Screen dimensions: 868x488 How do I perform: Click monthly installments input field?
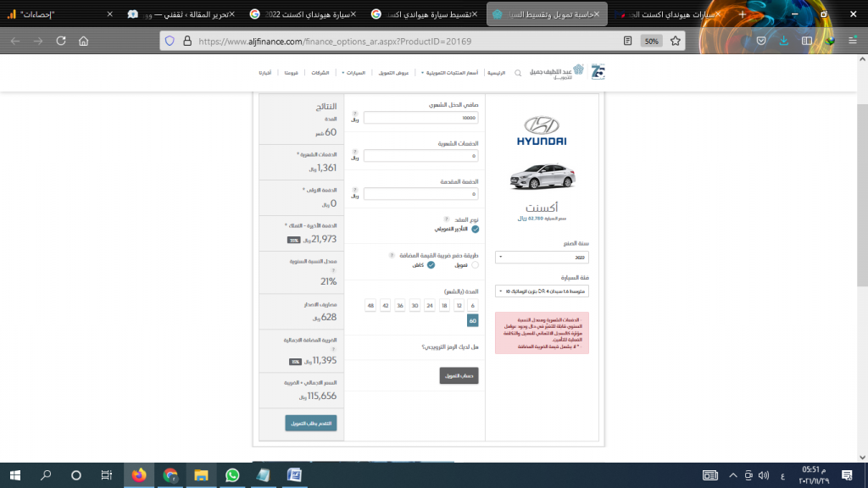(420, 156)
